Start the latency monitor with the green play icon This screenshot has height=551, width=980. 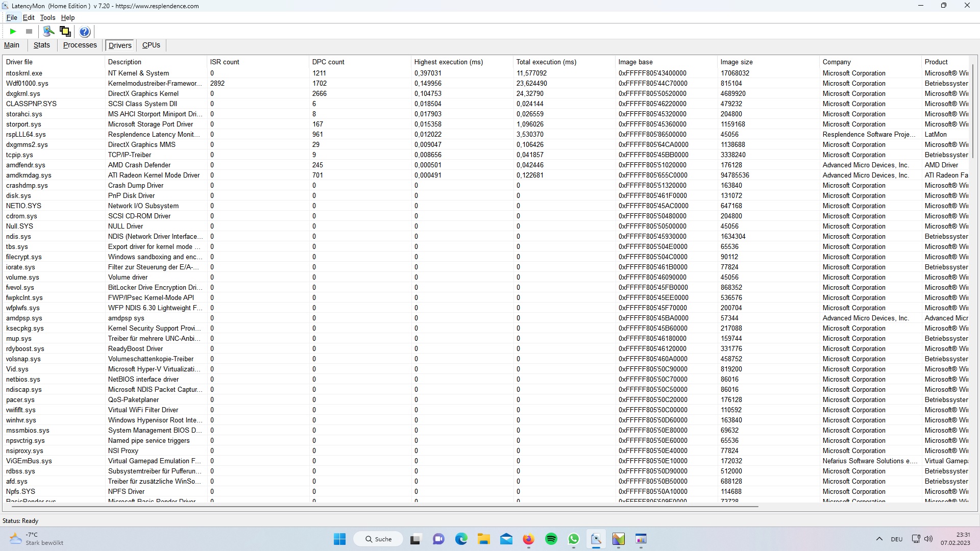click(13, 32)
